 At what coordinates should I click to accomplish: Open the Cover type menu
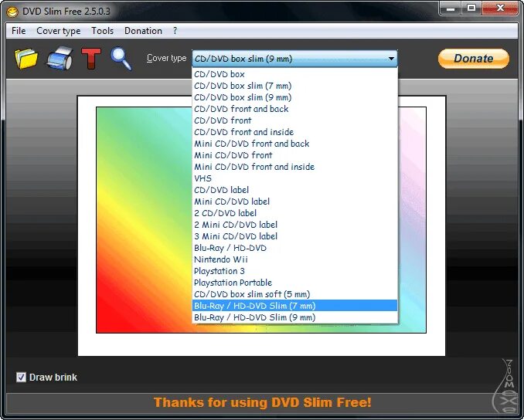tap(59, 31)
